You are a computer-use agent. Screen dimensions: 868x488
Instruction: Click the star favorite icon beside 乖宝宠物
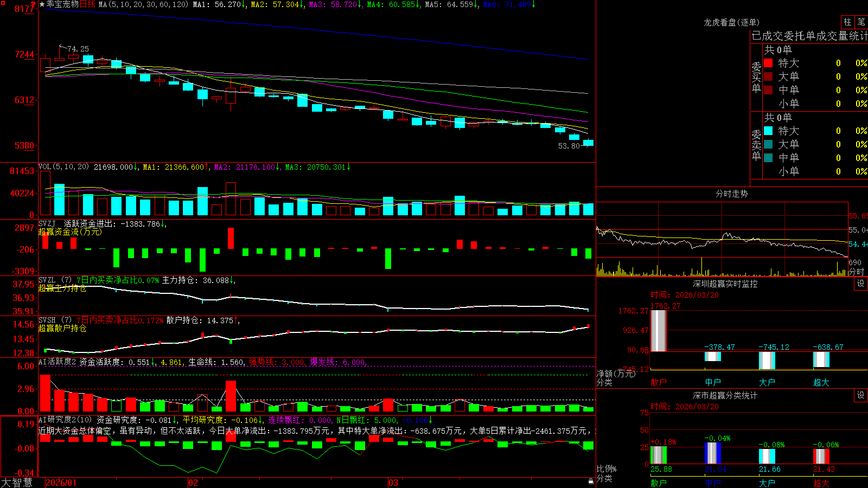(x=42, y=4)
